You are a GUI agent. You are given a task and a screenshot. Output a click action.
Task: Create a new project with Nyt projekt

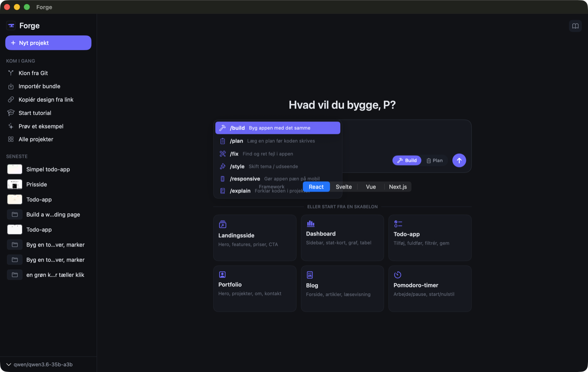[48, 43]
